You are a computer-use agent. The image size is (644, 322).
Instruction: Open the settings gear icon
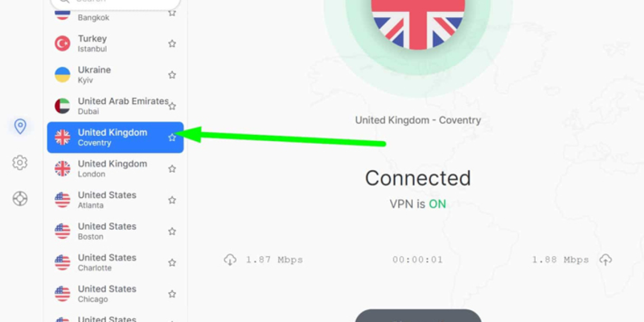(x=20, y=163)
